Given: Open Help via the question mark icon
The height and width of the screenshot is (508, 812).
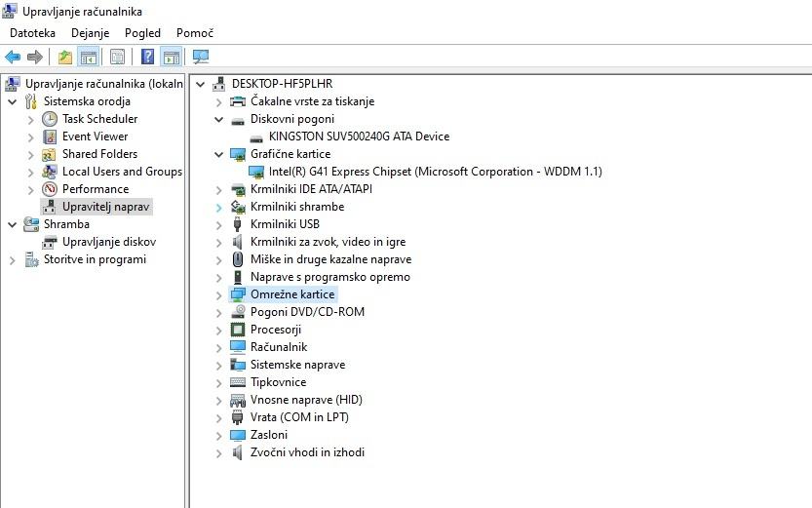Looking at the screenshot, I should coord(147,57).
